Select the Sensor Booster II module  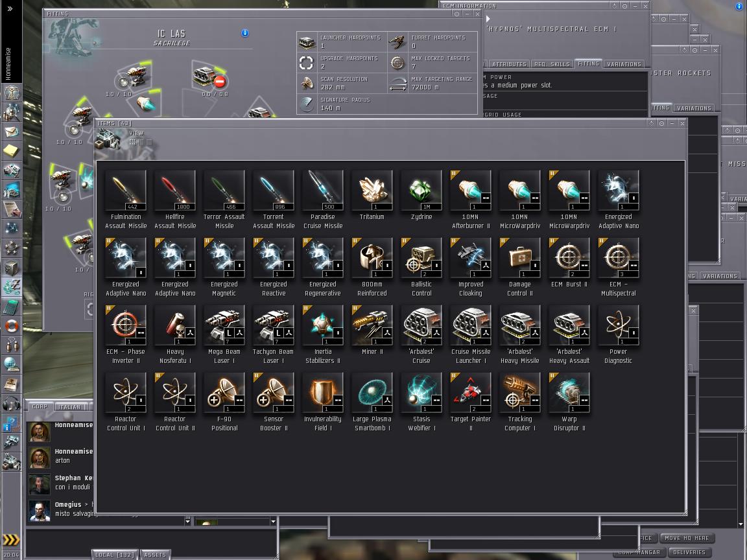[274, 403]
